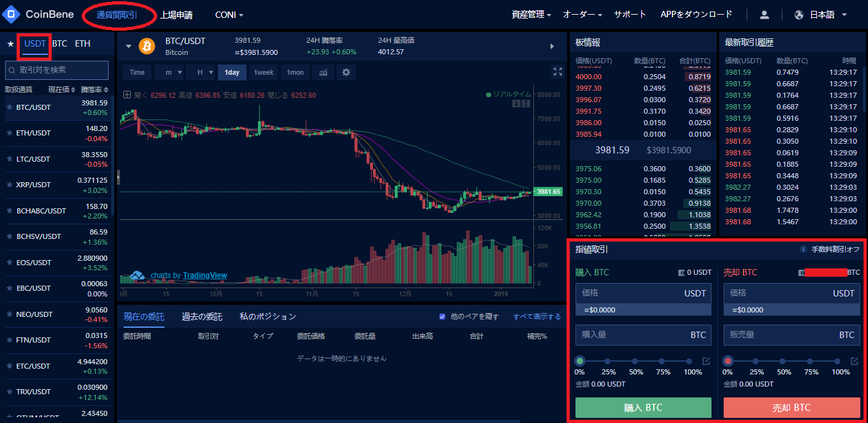Open chart indicators icon in toolbar
Viewport: 868px width, 423px height.
click(324, 72)
